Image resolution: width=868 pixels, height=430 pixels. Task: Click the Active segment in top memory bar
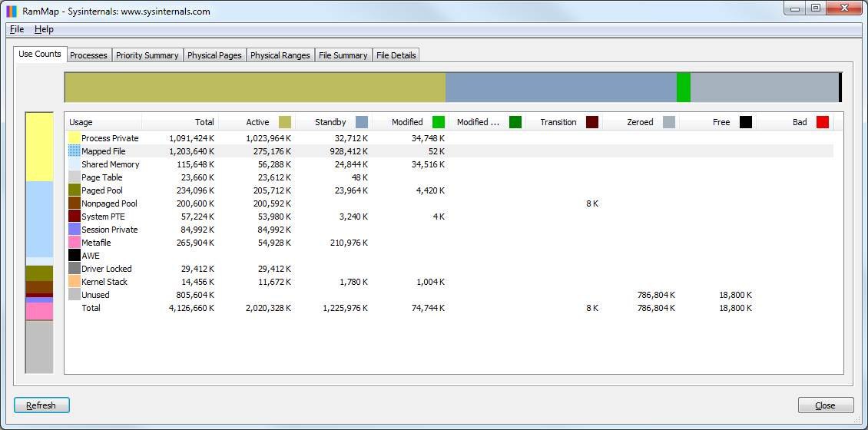coord(255,88)
